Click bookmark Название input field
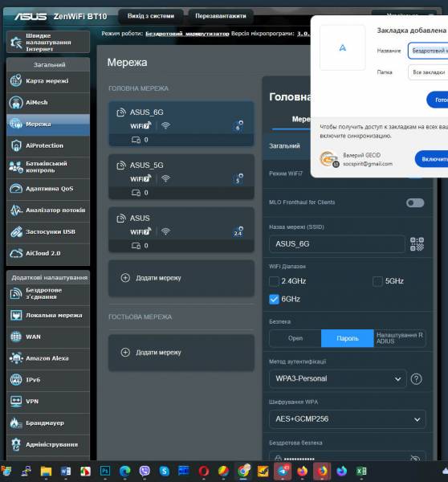The image size is (448, 482). [428, 51]
